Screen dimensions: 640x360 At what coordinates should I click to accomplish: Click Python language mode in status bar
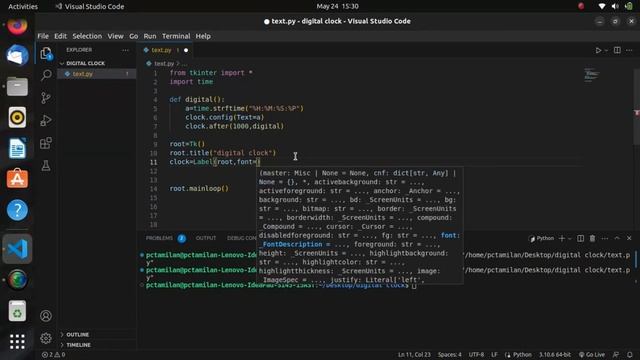tap(522, 354)
